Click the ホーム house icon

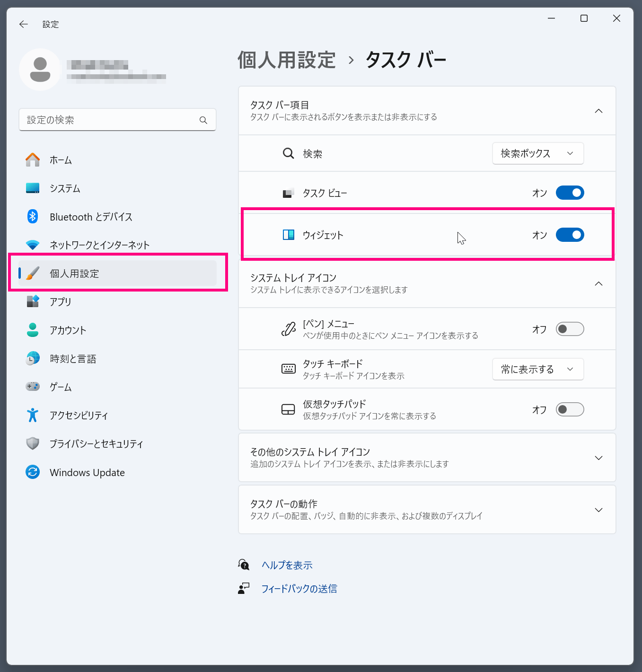tap(33, 160)
